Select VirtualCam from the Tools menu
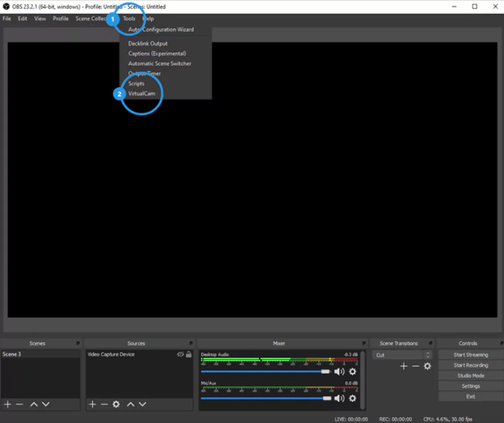504x423 pixels. (142, 94)
